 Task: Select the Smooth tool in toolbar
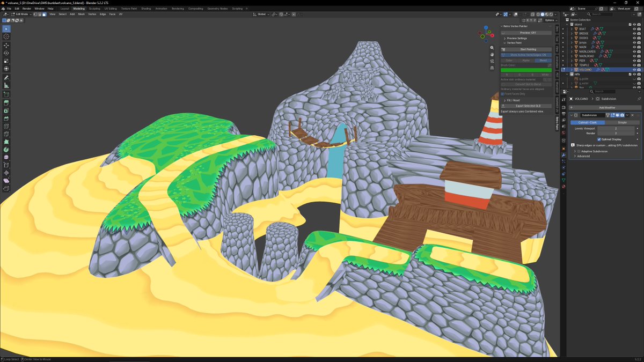[6, 157]
